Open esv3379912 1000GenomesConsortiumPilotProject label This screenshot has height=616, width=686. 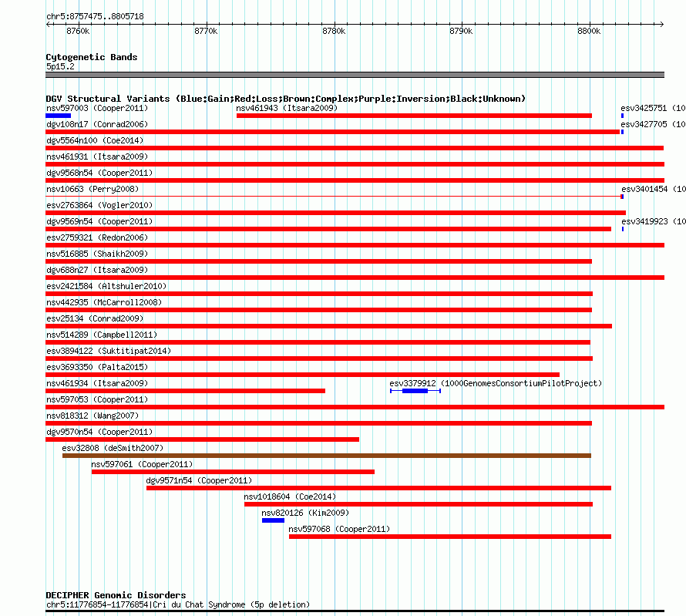[496, 383]
